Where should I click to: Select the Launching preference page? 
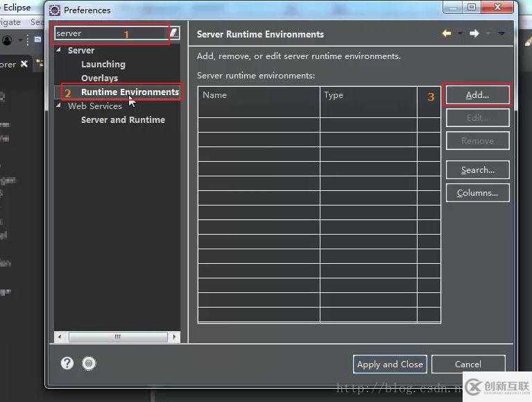[103, 64]
